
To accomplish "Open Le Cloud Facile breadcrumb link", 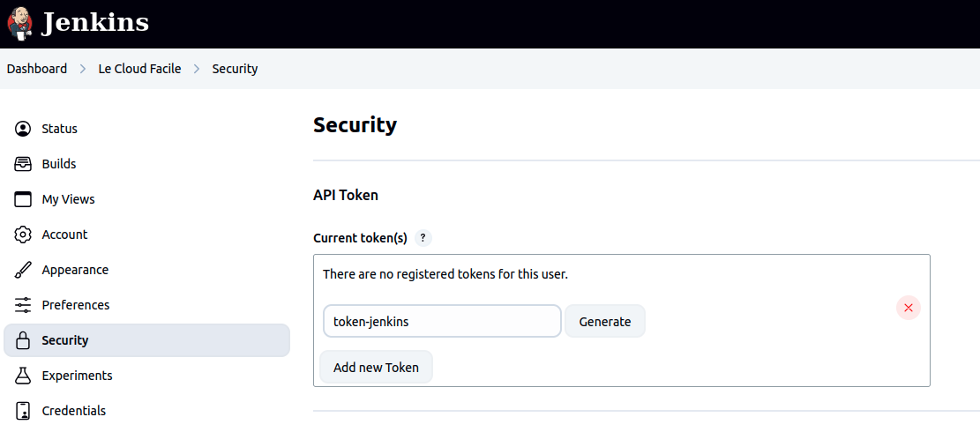I will pos(139,69).
